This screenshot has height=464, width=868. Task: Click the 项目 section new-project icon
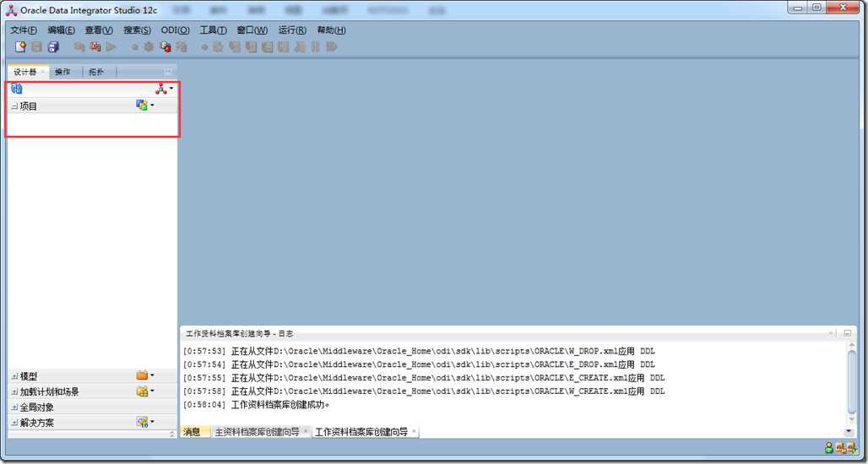point(142,105)
